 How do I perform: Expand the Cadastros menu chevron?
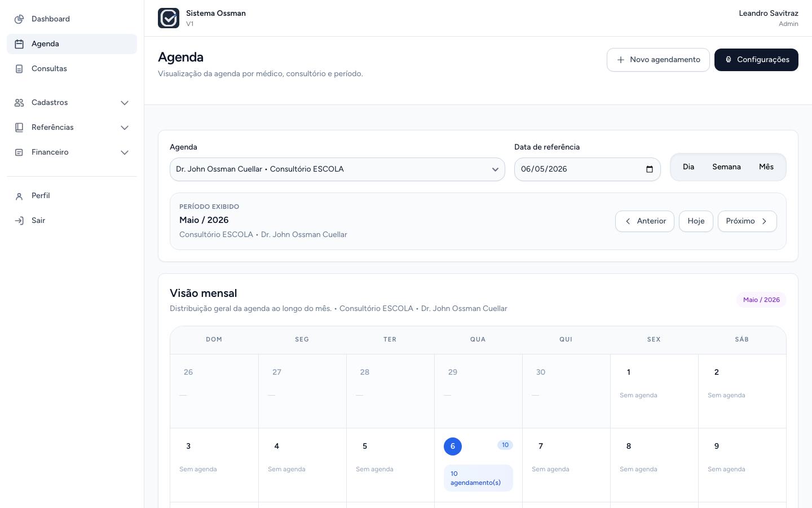pos(125,103)
